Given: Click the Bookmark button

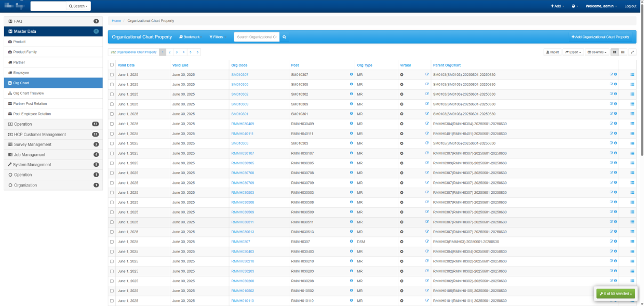Looking at the screenshot, I should click(189, 37).
